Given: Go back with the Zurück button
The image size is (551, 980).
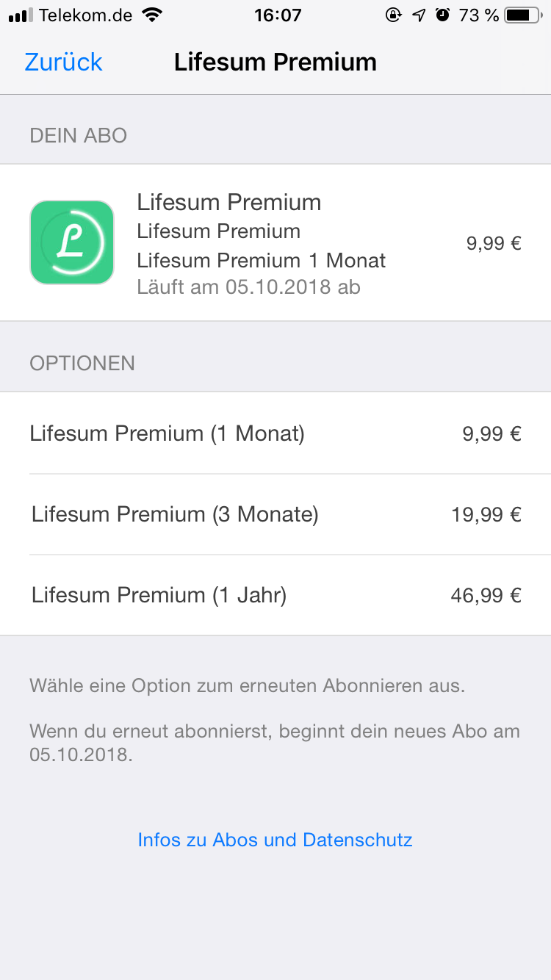Looking at the screenshot, I should coord(63,62).
